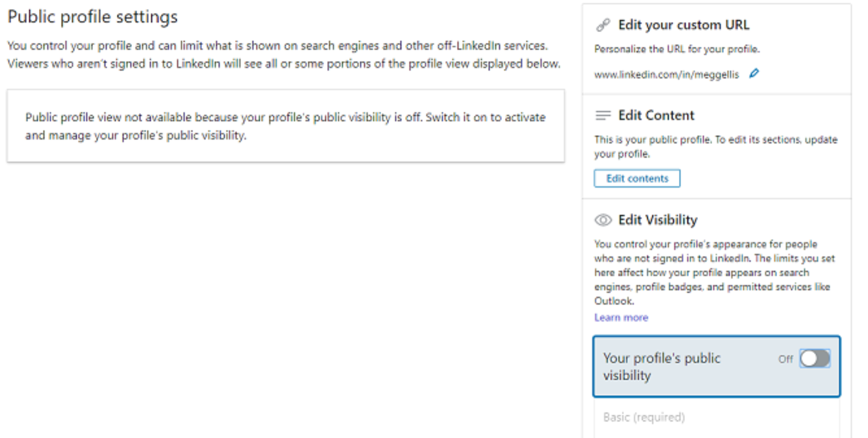
Task: Click the Edit Content section heading
Action: (x=656, y=116)
